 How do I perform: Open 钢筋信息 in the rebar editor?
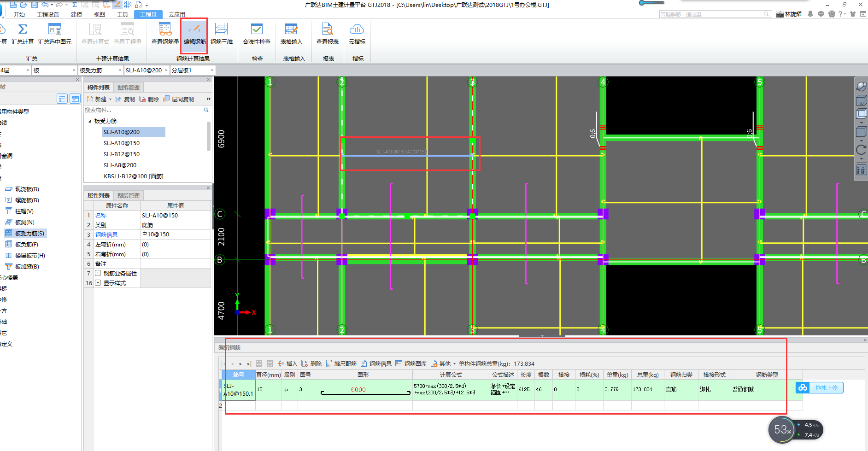pos(376,363)
